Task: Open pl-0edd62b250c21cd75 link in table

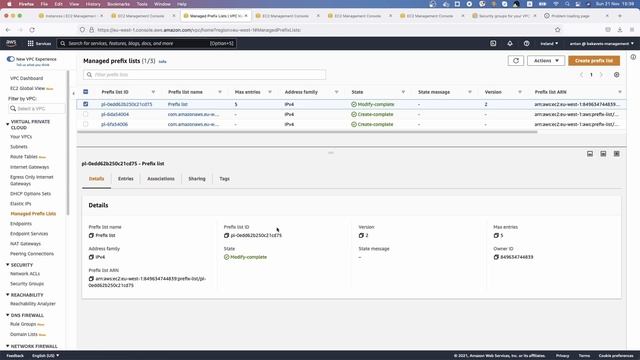Action: click(127, 104)
